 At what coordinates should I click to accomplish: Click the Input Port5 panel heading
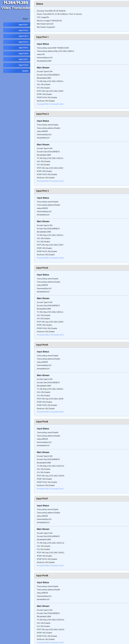[x=42, y=345]
